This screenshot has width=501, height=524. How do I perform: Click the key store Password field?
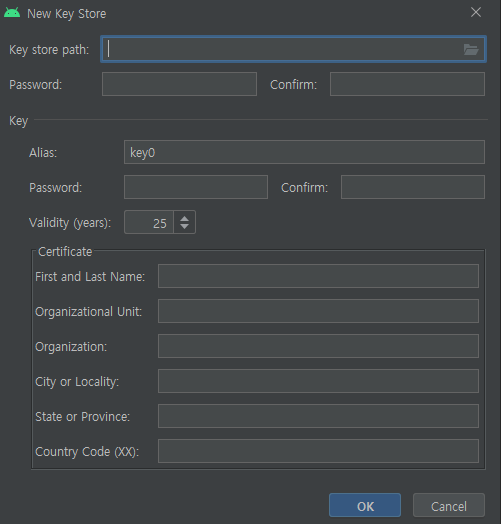(x=179, y=84)
